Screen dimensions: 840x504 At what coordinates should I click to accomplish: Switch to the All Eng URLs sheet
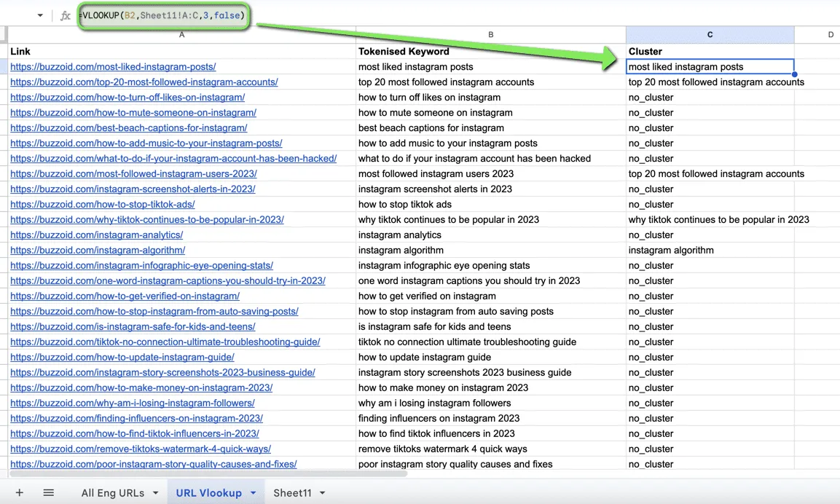[112, 493]
